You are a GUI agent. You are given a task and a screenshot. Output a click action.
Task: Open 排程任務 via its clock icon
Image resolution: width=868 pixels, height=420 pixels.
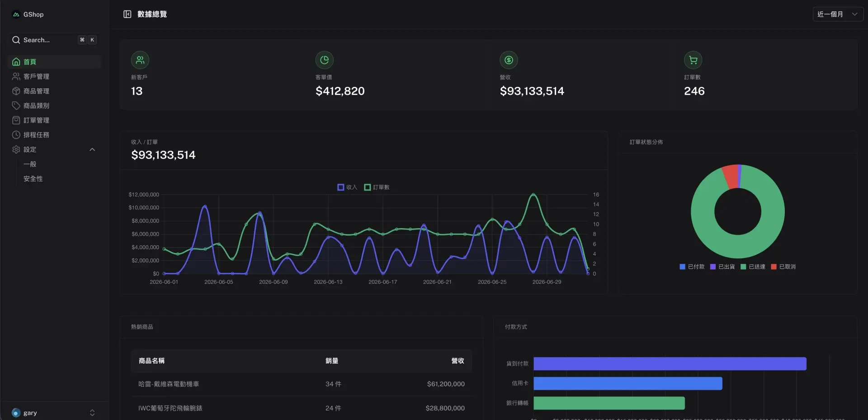(16, 135)
